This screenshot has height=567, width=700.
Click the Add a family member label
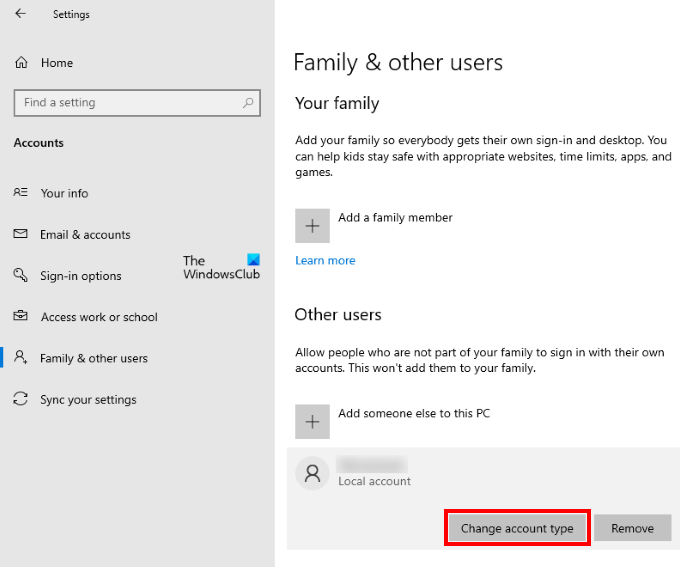(x=395, y=217)
